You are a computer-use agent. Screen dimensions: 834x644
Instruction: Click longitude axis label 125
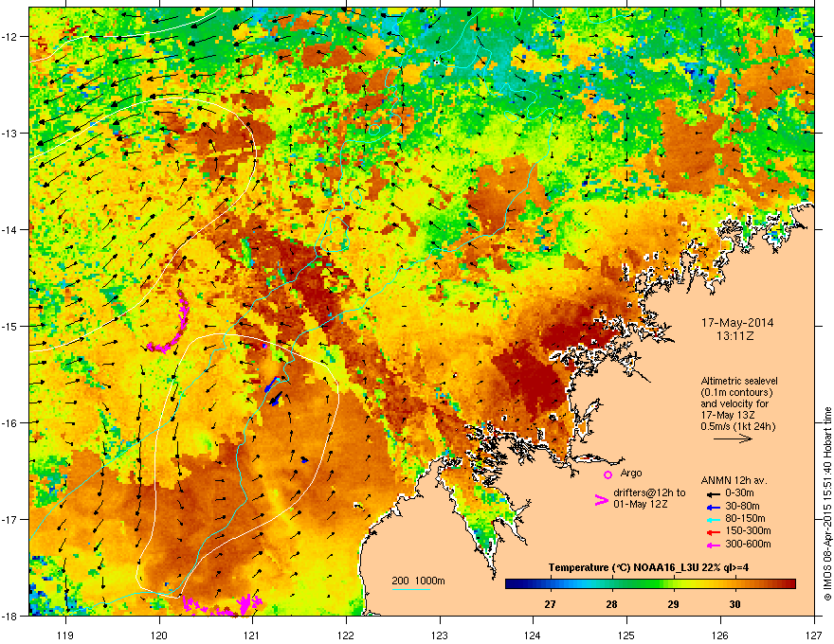(x=626, y=635)
